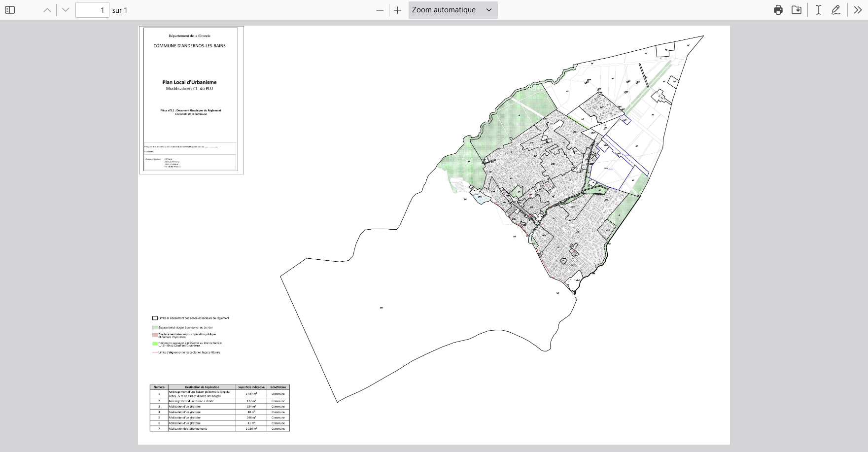Click the COMMUNE D'ANDERNOS-LES-BAINS heading
Screen dimensions: 868x452
click(x=189, y=46)
